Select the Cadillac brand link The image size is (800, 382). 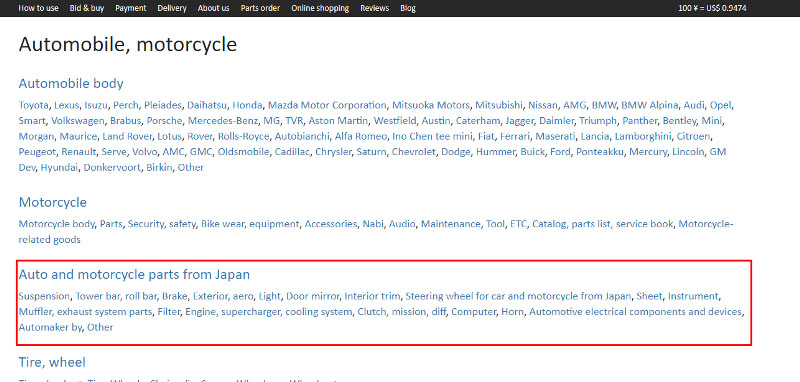(292, 152)
